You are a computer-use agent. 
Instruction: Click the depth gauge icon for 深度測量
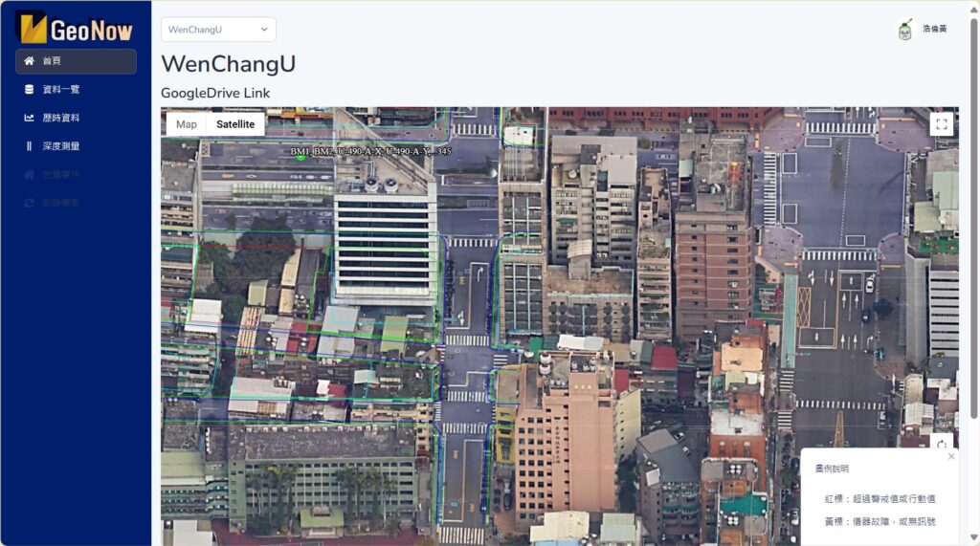click(29, 146)
